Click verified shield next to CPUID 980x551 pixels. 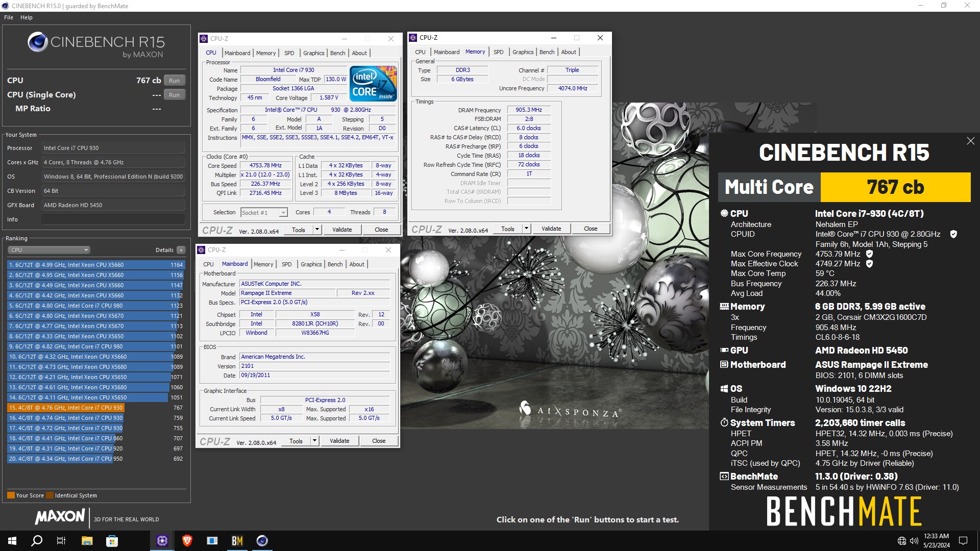(x=953, y=234)
